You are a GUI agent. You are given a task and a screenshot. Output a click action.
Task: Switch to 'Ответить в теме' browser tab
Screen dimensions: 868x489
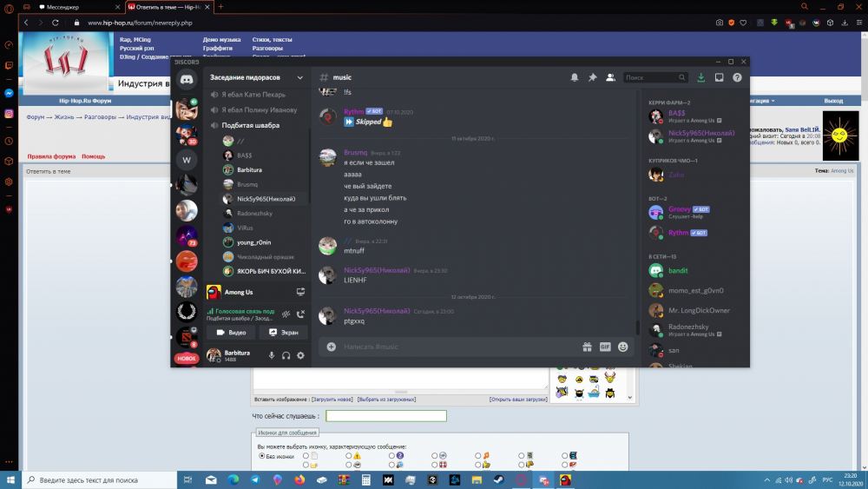tap(169, 7)
